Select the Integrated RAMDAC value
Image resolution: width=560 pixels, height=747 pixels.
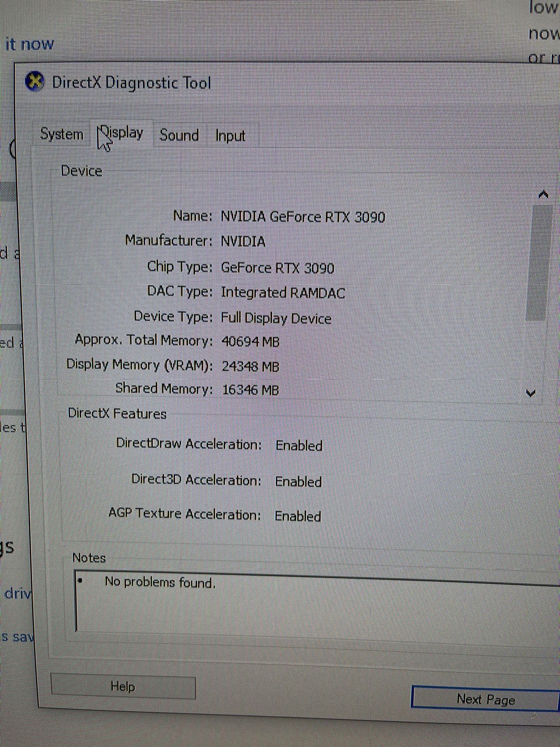(283, 293)
